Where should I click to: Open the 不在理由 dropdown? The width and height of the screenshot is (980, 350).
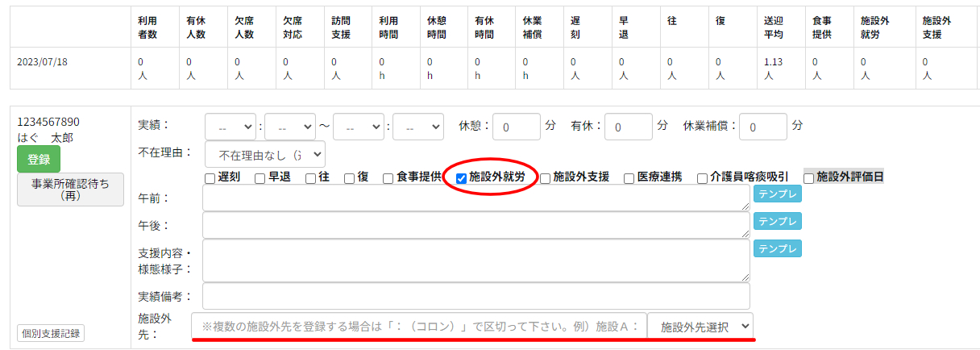click(x=265, y=153)
